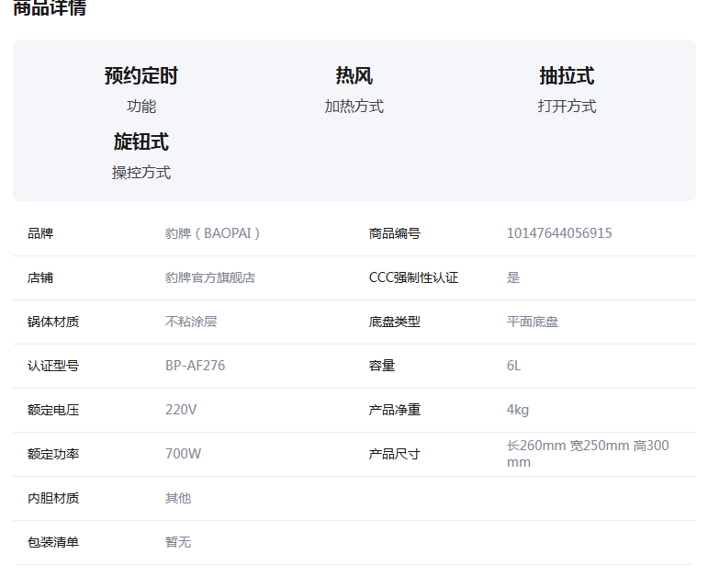Select model value BP-AF276
This screenshot has height=588, width=708.
(x=195, y=366)
